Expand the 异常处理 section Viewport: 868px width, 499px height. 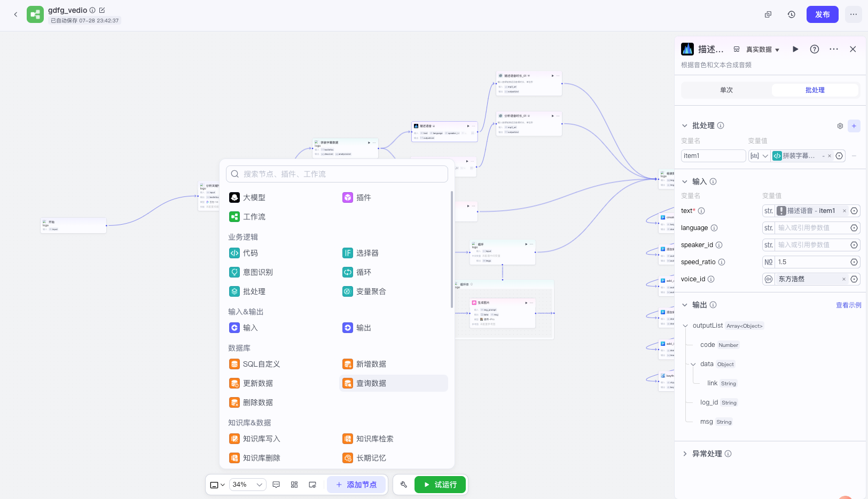pos(685,454)
